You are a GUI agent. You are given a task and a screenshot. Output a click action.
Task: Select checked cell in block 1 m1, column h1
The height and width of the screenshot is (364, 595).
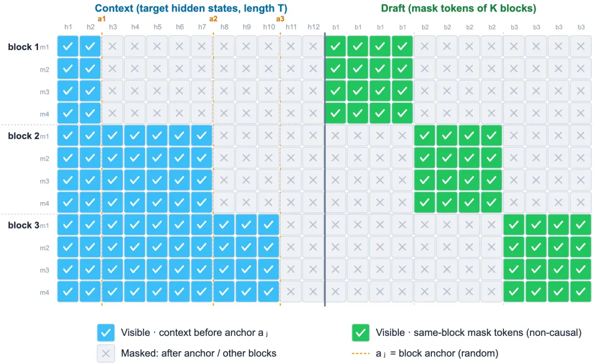pyautogui.click(x=68, y=46)
